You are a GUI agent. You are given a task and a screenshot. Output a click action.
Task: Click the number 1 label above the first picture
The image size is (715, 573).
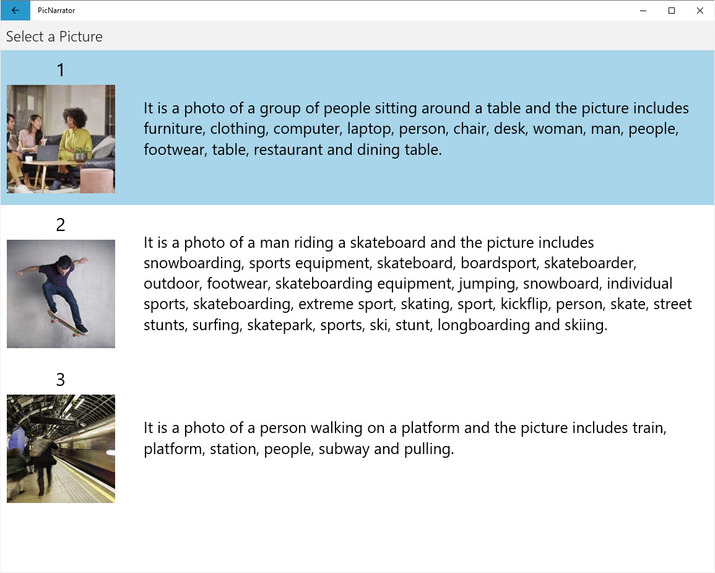[x=61, y=70]
